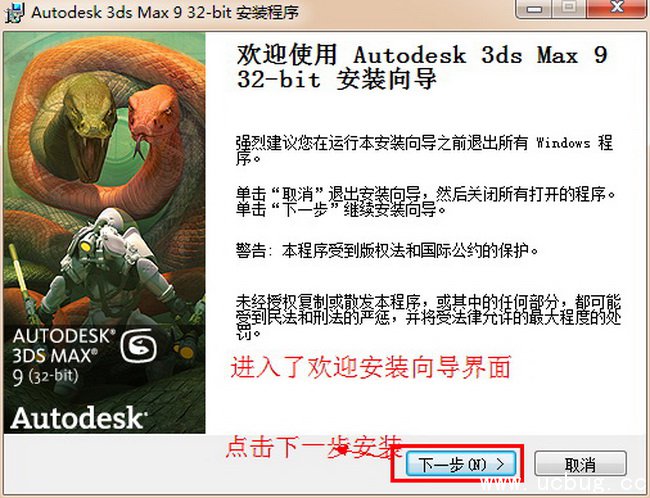The height and width of the screenshot is (498, 650).
Task: Minimize the Autodesk installer window
Action: point(534,8)
